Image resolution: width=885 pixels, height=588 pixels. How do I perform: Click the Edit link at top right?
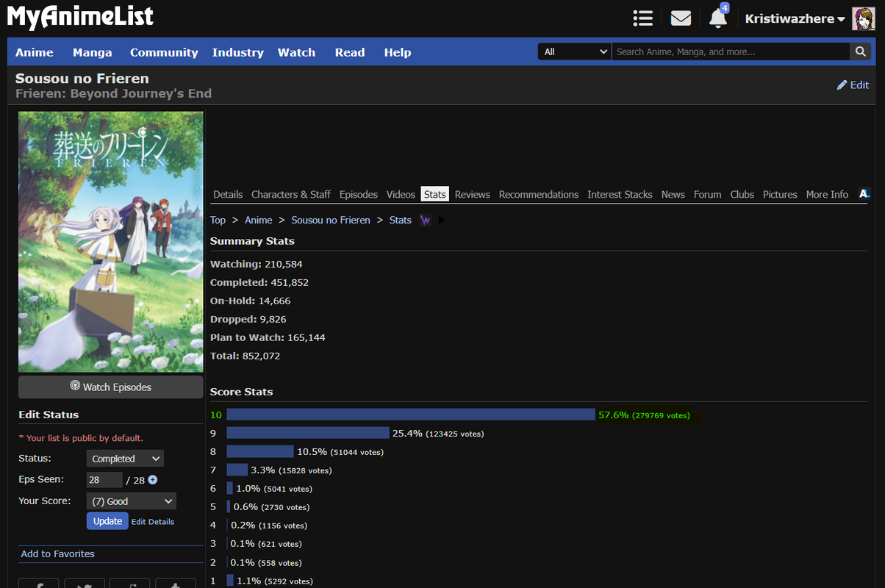pyautogui.click(x=859, y=85)
